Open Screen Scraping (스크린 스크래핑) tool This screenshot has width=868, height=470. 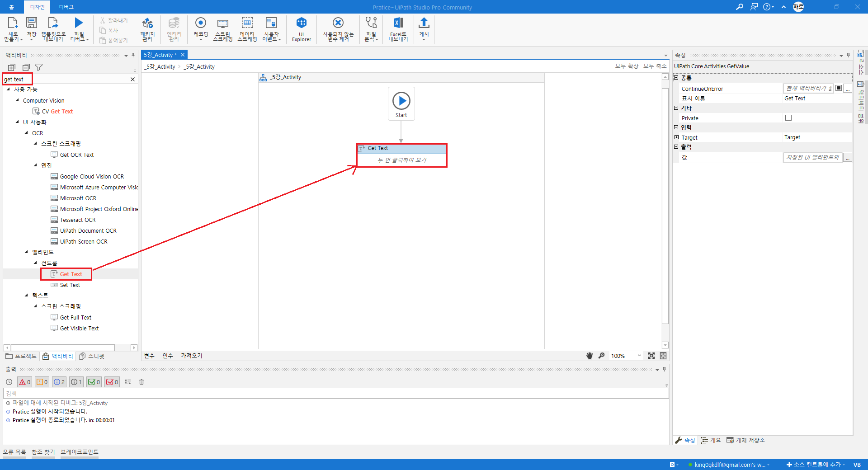point(223,23)
